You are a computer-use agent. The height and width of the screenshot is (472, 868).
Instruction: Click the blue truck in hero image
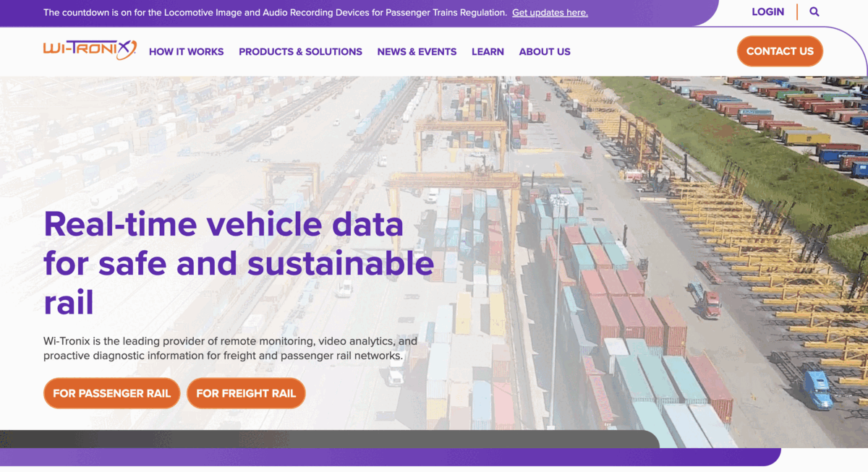tap(817, 389)
